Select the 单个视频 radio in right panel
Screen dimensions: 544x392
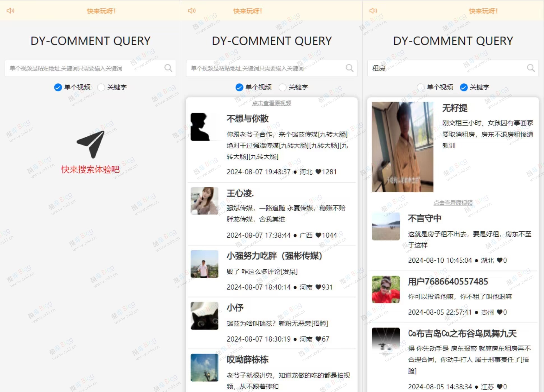point(421,87)
